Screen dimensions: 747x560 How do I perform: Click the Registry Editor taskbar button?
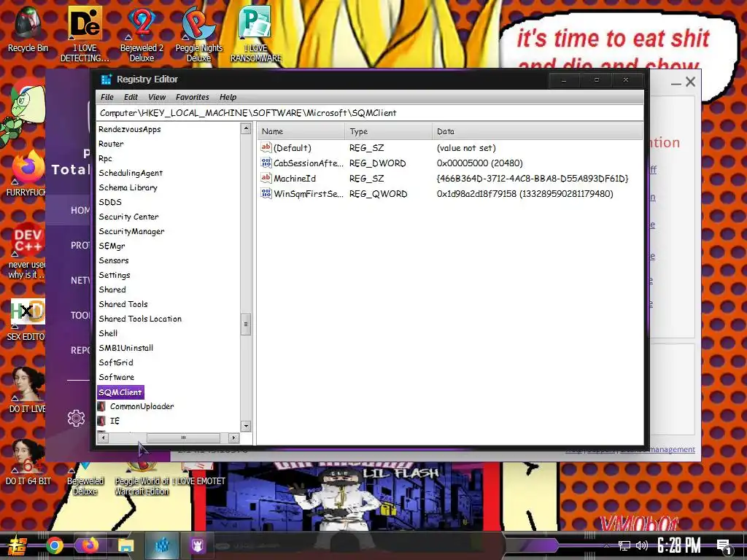[x=162, y=545]
